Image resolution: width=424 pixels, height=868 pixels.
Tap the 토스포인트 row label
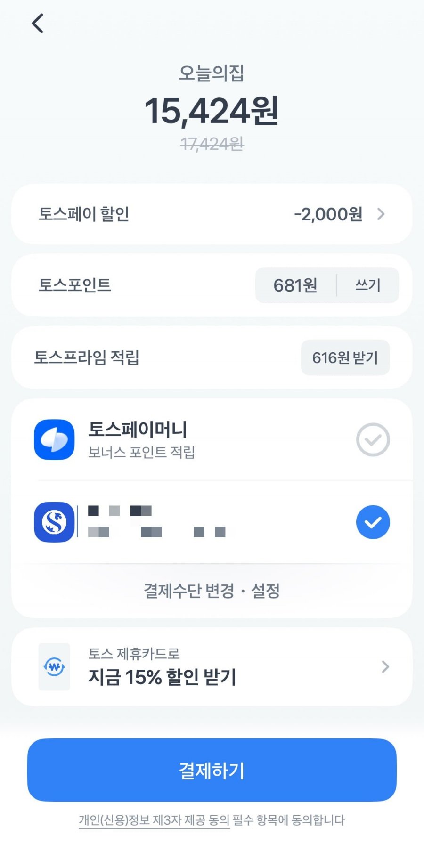click(75, 285)
